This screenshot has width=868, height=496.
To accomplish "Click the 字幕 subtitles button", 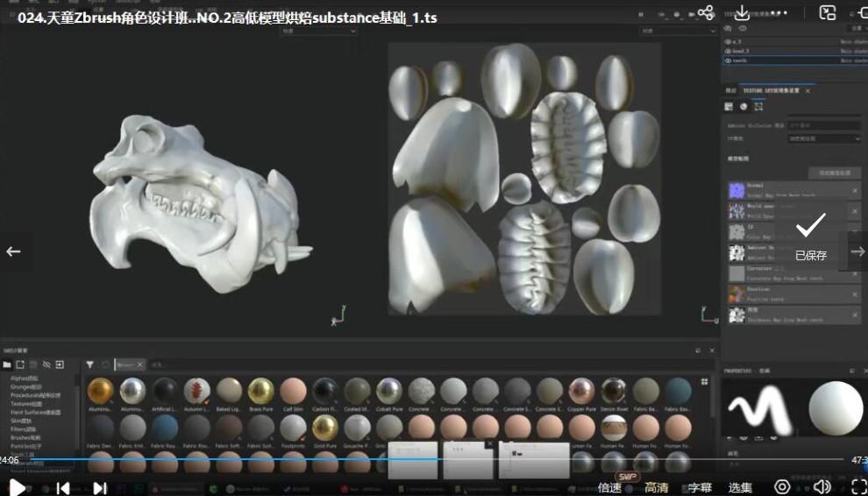I will 700,487.
